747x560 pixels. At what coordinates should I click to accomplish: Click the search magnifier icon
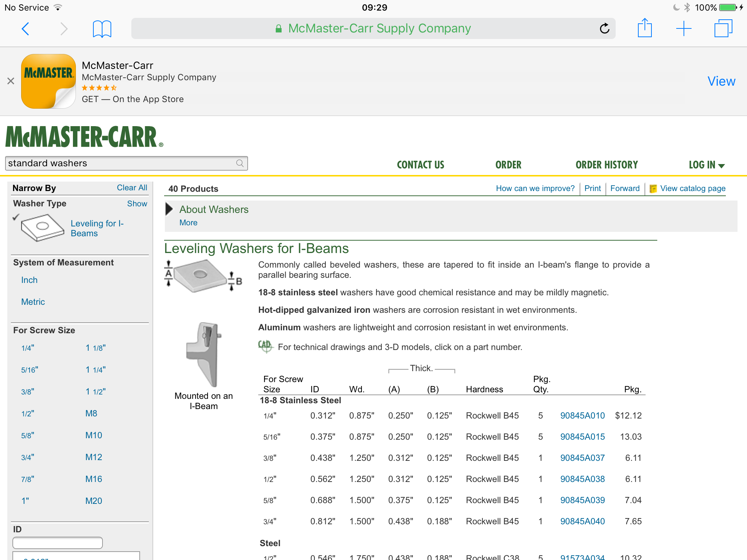point(240,163)
